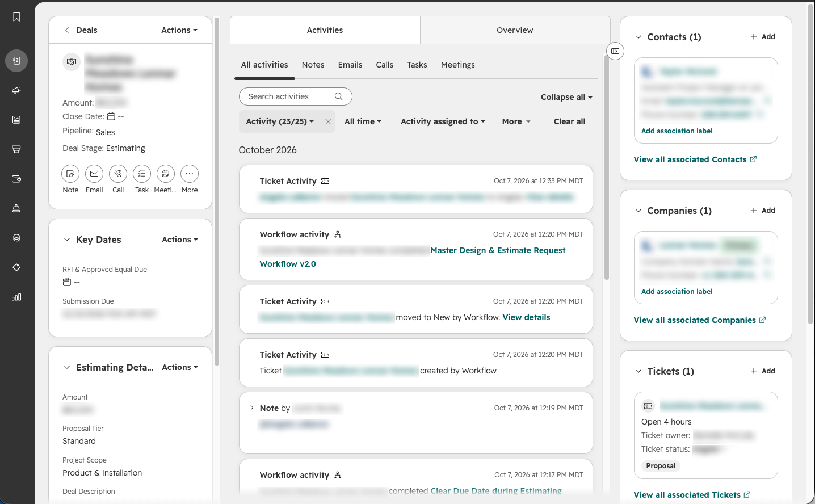
Task: Click the search magnifier icon in activities
Action: point(339,96)
